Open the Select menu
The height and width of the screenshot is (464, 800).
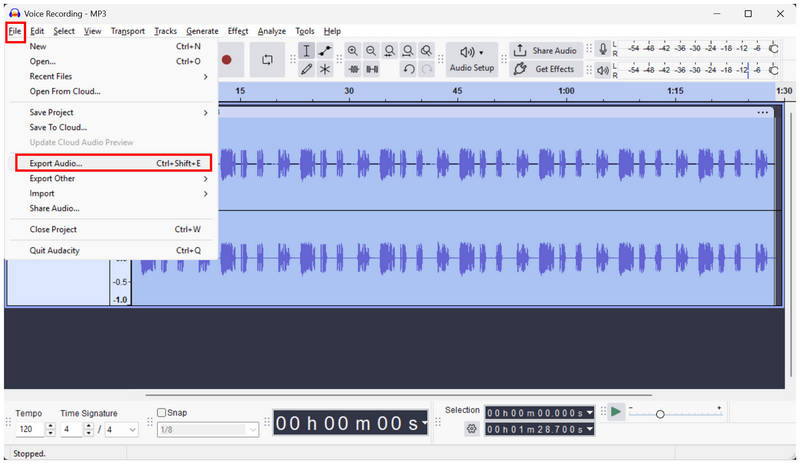(64, 31)
